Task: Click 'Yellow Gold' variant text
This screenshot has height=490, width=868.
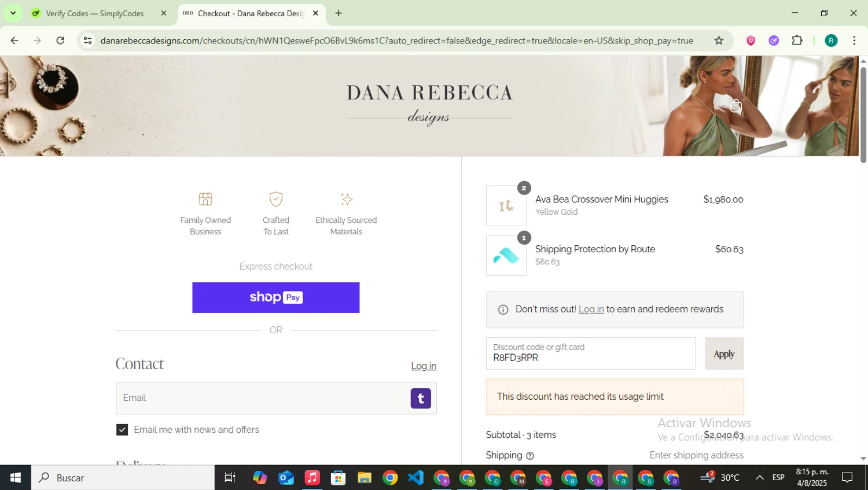Action: 556,212
